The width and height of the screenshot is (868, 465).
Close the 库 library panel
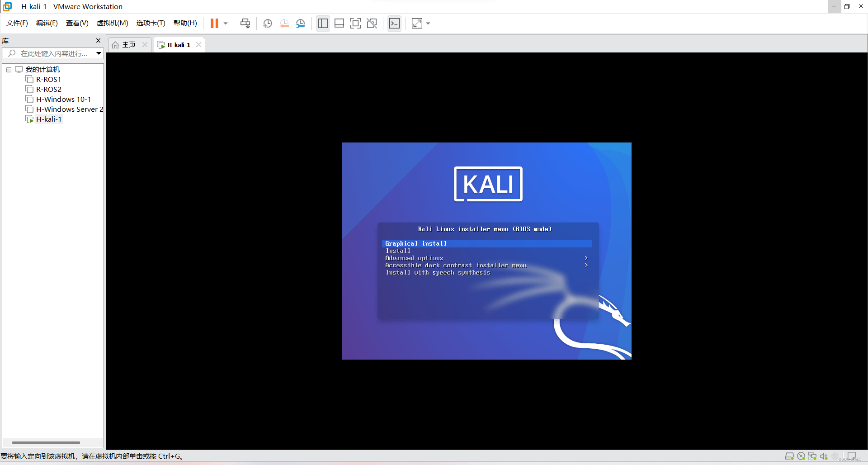click(98, 41)
